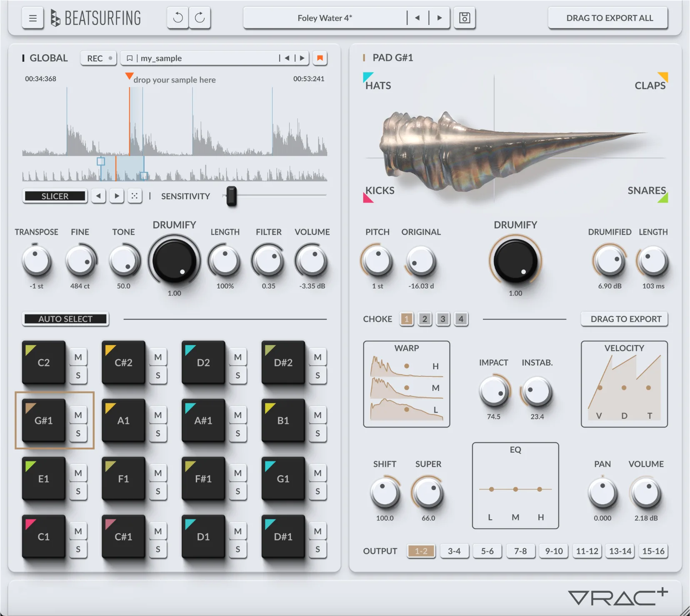Go to previous preset next to Foley Water 4
This screenshot has height=616, width=690.
point(417,18)
